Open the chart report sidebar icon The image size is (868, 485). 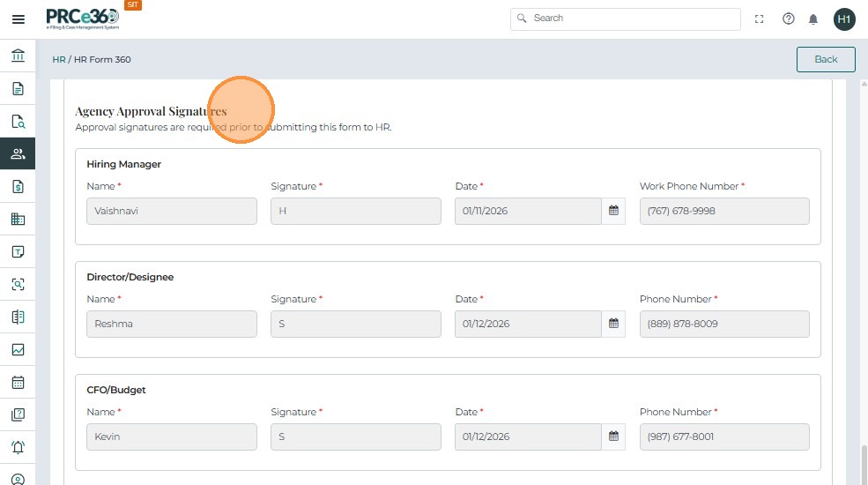coord(18,350)
